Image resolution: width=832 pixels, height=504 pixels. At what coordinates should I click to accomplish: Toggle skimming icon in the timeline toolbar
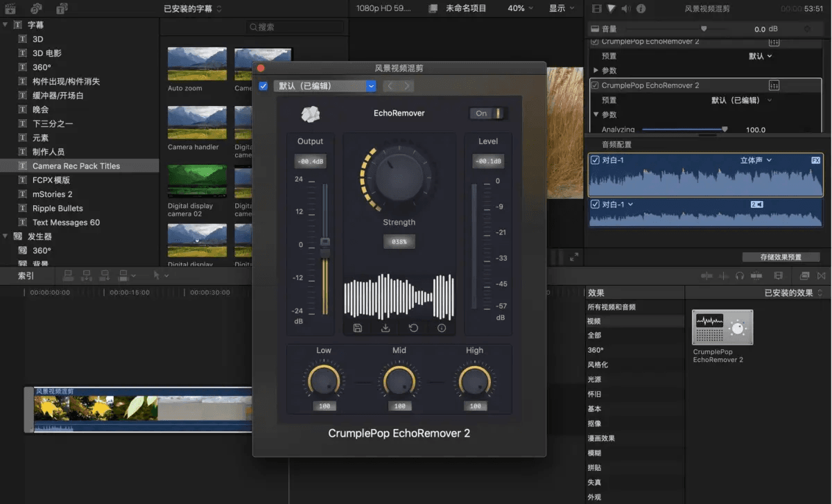click(x=707, y=275)
